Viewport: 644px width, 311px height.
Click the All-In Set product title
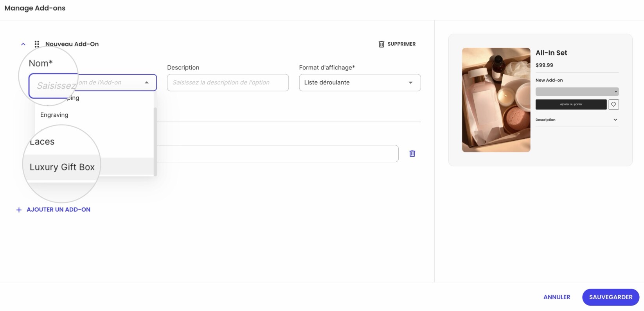[x=551, y=53]
